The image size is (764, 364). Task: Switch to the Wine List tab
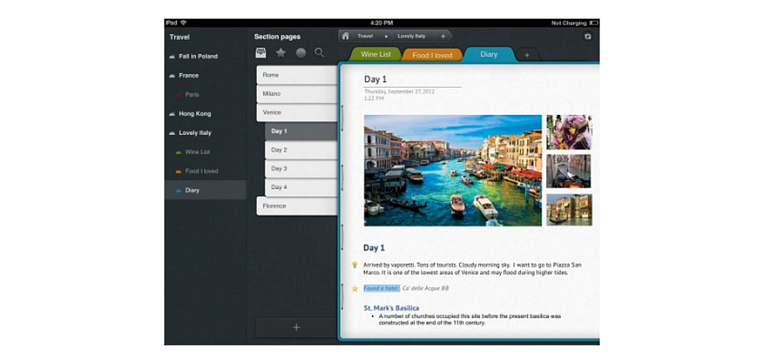376,55
